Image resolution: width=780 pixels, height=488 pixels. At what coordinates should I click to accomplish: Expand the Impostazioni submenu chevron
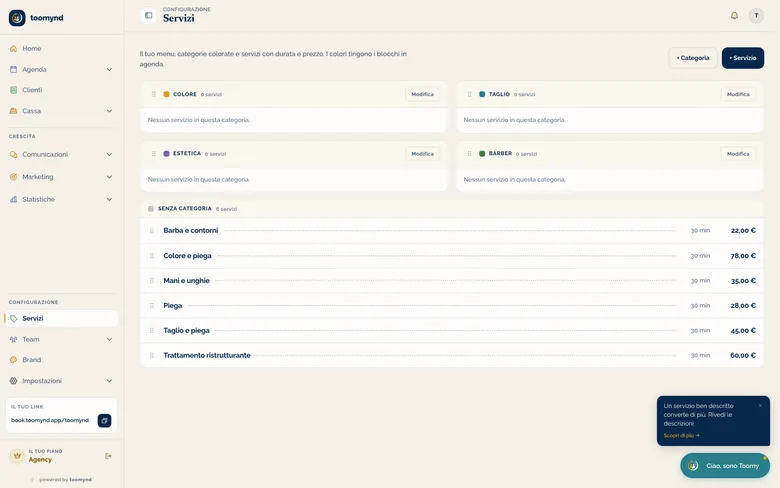click(x=109, y=381)
